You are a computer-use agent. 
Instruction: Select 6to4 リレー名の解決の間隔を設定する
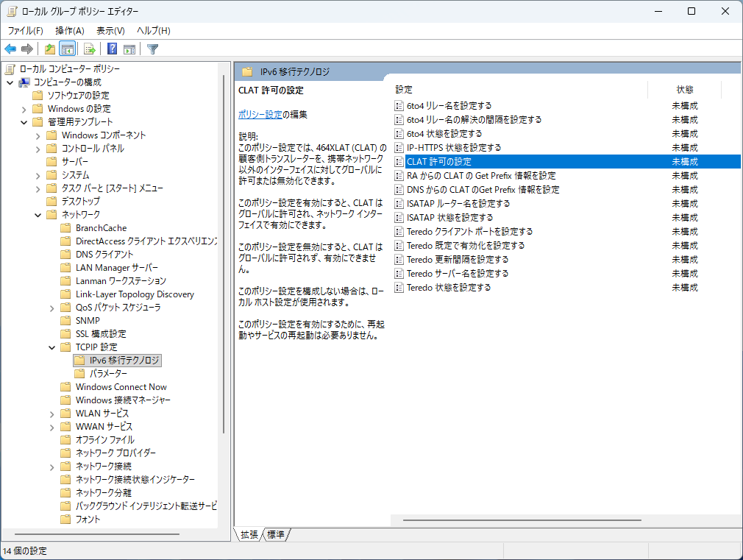tap(474, 119)
